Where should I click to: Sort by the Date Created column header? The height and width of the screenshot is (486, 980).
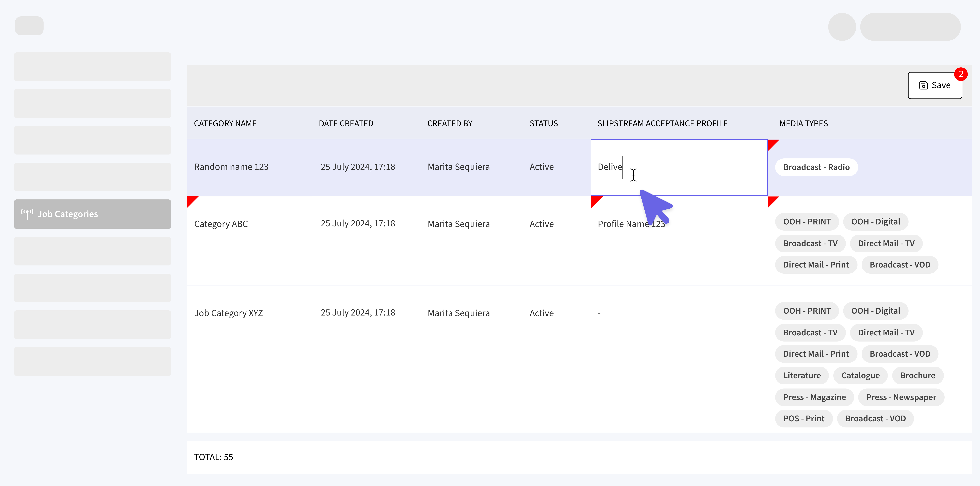[346, 123]
